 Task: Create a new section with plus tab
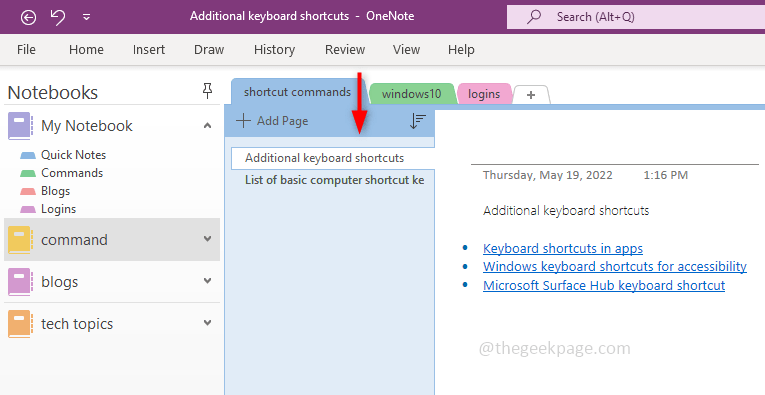[x=531, y=95]
